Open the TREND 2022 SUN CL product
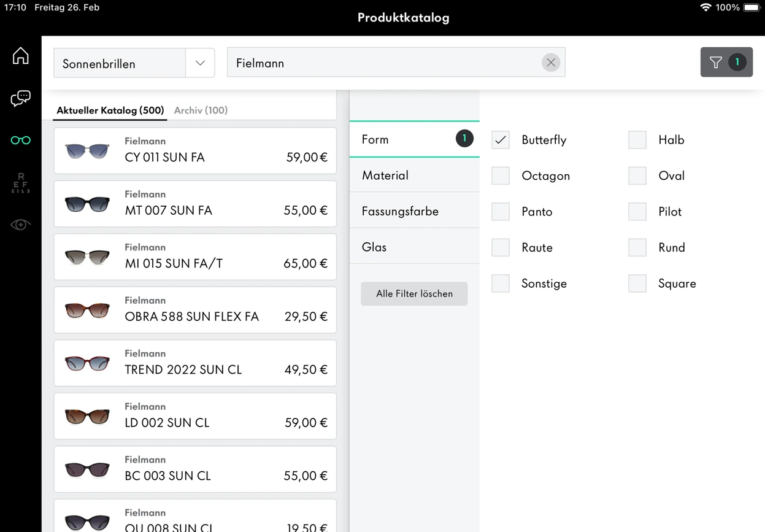 click(x=195, y=363)
